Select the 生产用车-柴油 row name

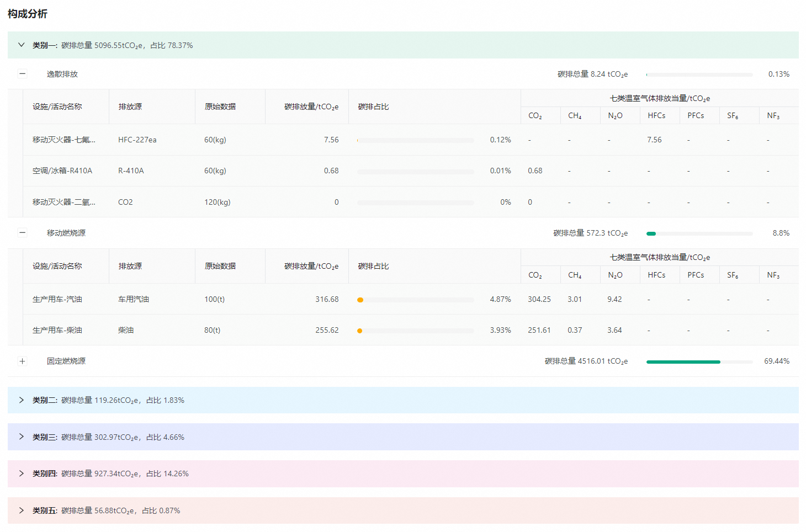(x=57, y=330)
